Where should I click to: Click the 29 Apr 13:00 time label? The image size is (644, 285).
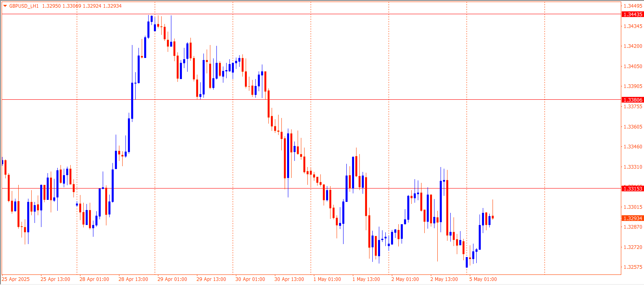coord(211,279)
